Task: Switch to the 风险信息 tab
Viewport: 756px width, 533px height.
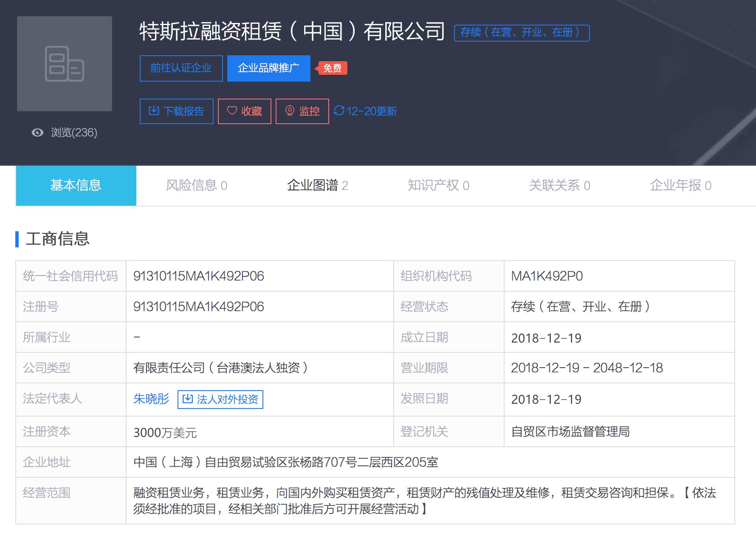Action: pyautogui.click(x=196, y=185)
